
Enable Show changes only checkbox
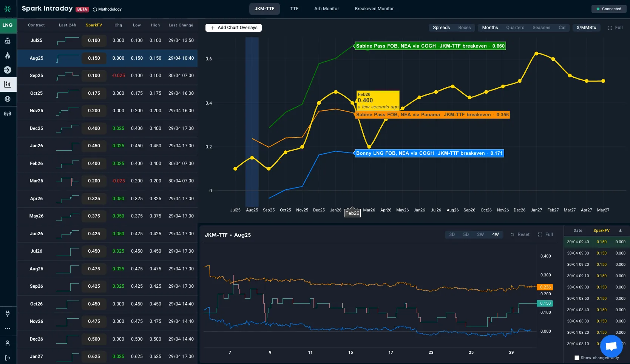(x=577, y=358)
